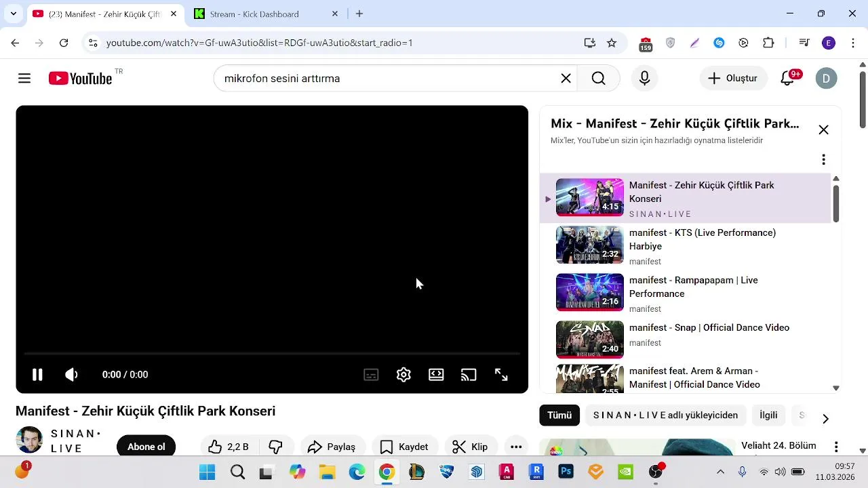Image resolution: width=868 pixels, height=488 pixels.
Task: Open Photoshop from taskbar
Action: coord(566,472)
